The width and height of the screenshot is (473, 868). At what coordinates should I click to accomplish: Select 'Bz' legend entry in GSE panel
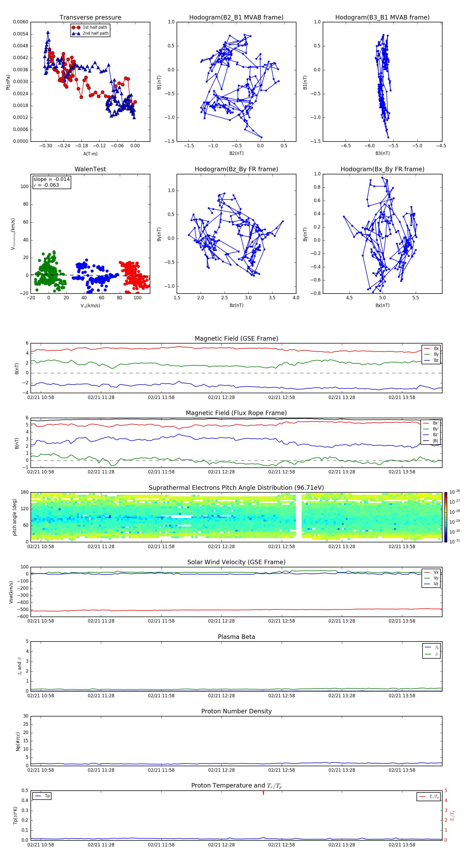[x=431, y=360]
